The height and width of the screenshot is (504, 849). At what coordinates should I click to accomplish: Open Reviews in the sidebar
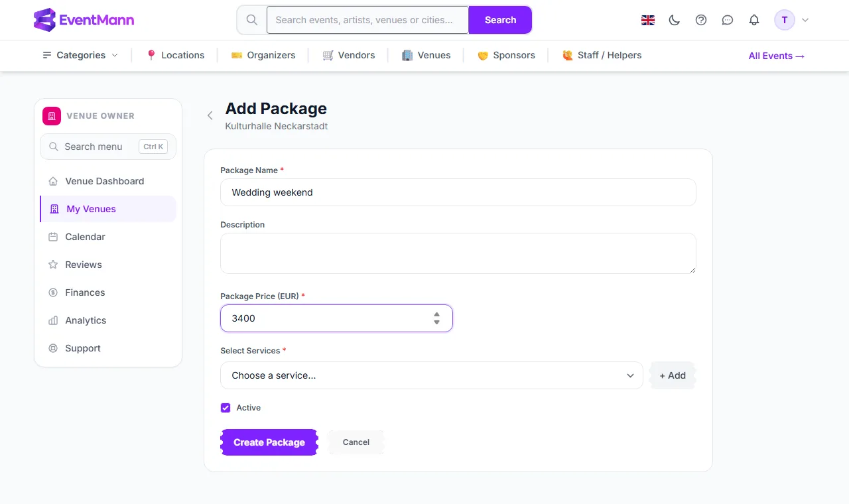[x=108, y=265]
